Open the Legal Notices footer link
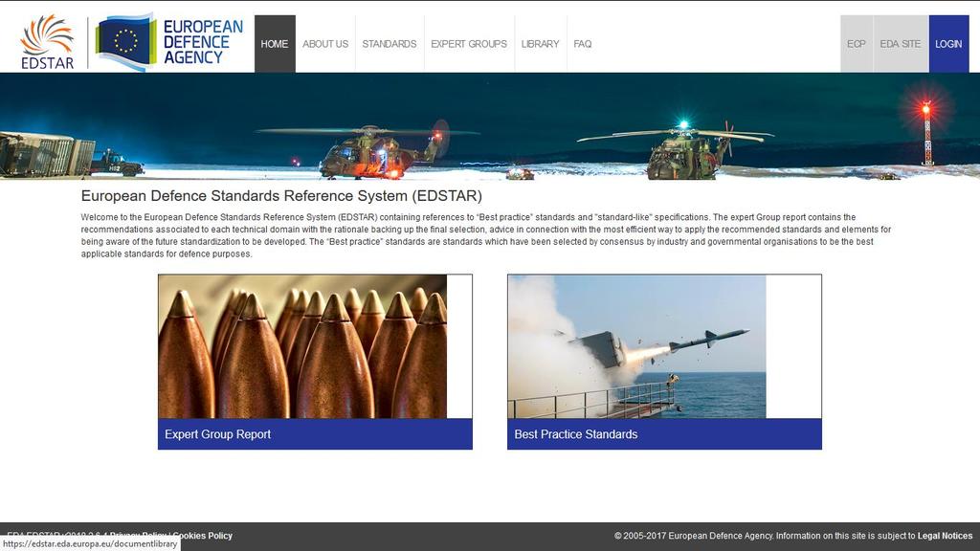 click(x=945, y=536)
